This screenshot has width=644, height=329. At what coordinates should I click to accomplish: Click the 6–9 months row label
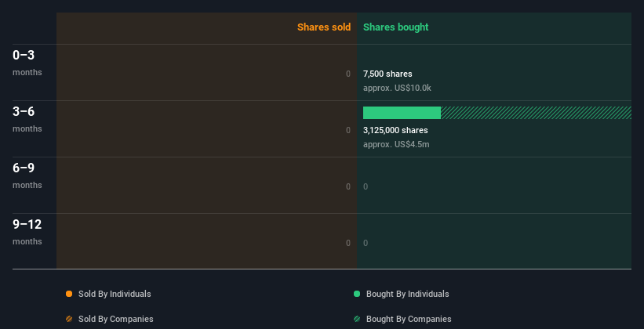coord(27,175)
